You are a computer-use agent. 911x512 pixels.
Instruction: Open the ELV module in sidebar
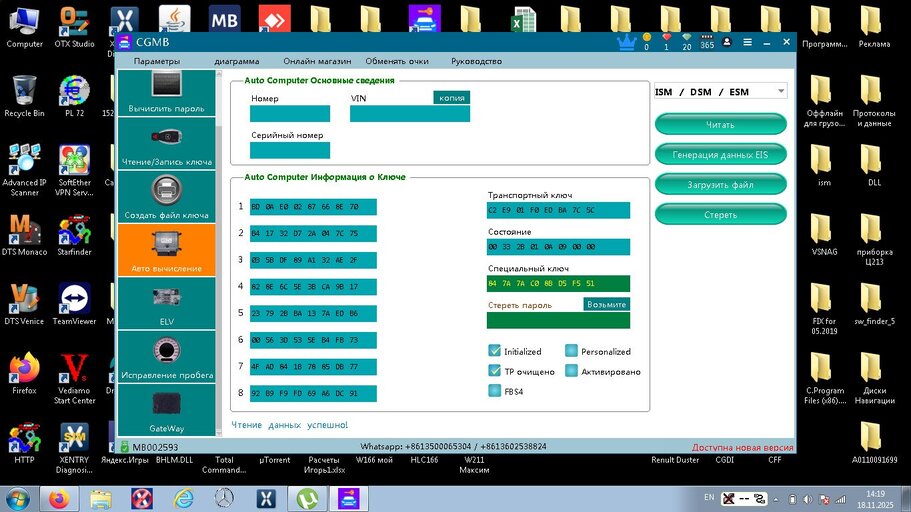pyautogui.click(x=166, y=304)
